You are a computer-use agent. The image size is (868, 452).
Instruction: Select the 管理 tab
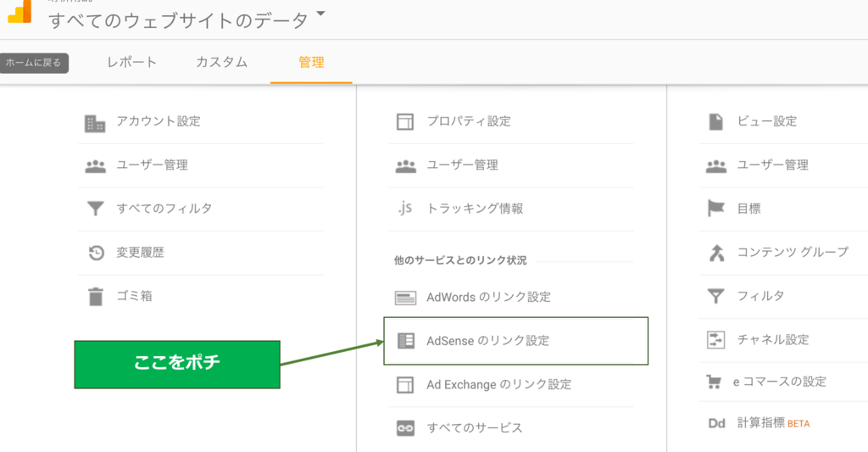311,62
